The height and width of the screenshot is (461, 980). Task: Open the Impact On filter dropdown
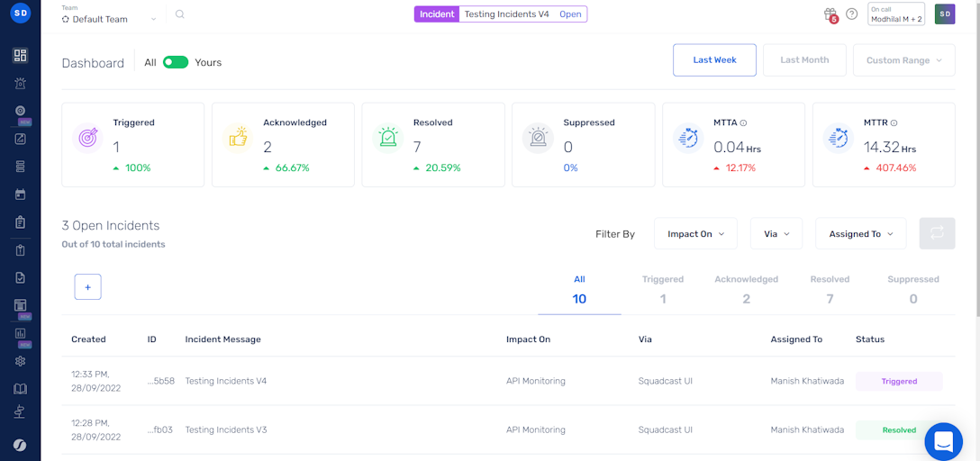(x=694, y=234)
